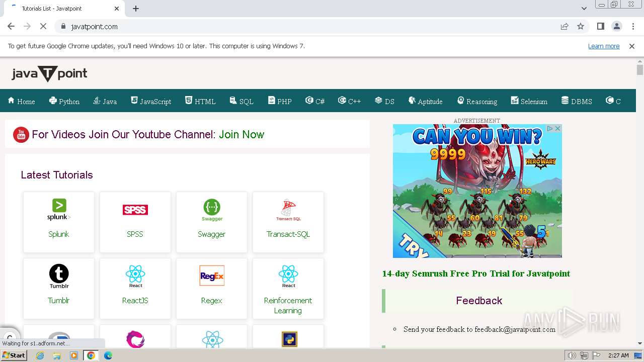The width and height of the screenshot is (644, 362).
Task: Stop page loading in Chrome
Action: 43,26
